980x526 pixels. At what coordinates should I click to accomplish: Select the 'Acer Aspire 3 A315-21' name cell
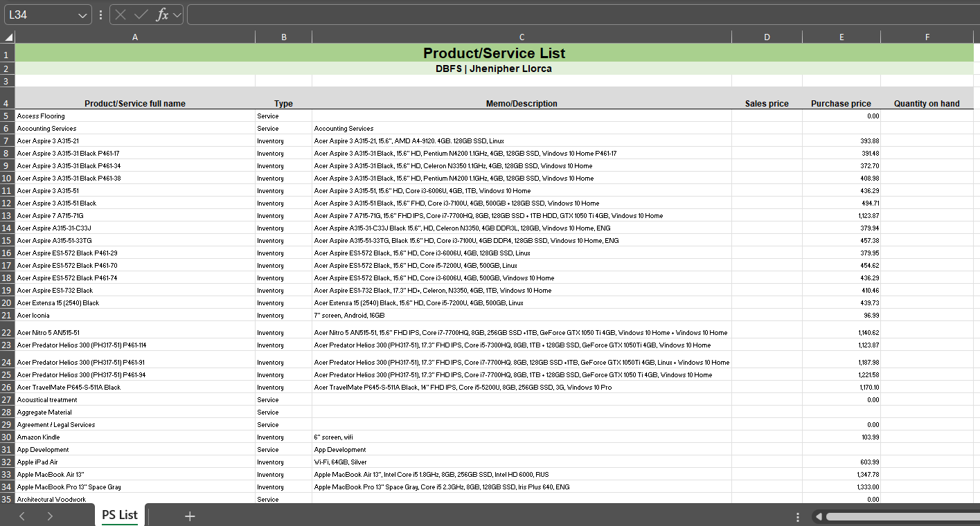[135, 141]
